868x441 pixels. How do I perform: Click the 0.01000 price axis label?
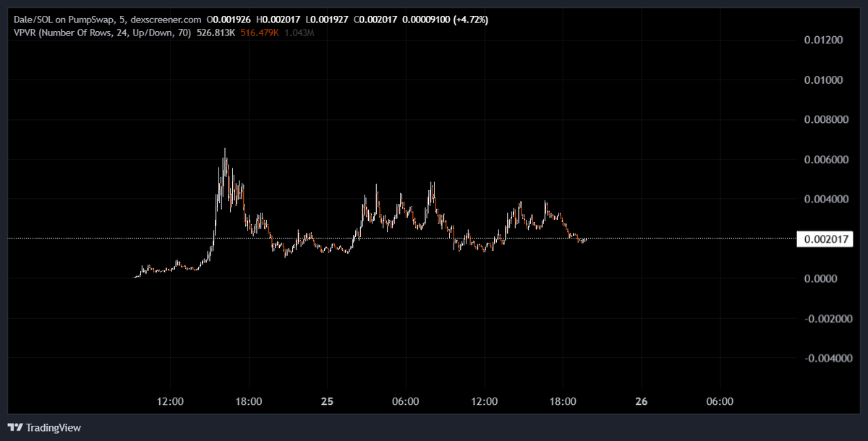pos(824,80)
